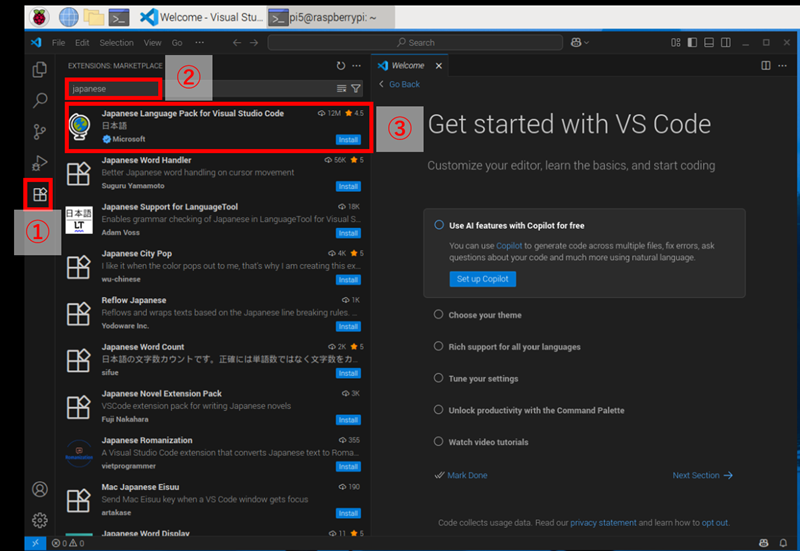Image resolution: width=800 pixels, height=551 pixels.
Task: Install the Japanese City Pop extension
Action: 348,280
